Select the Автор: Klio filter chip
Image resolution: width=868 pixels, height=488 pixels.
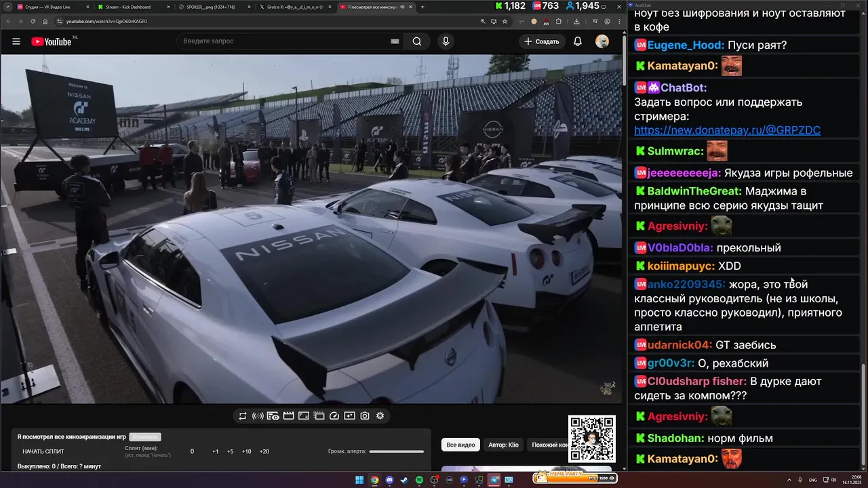tap(503, 445)
